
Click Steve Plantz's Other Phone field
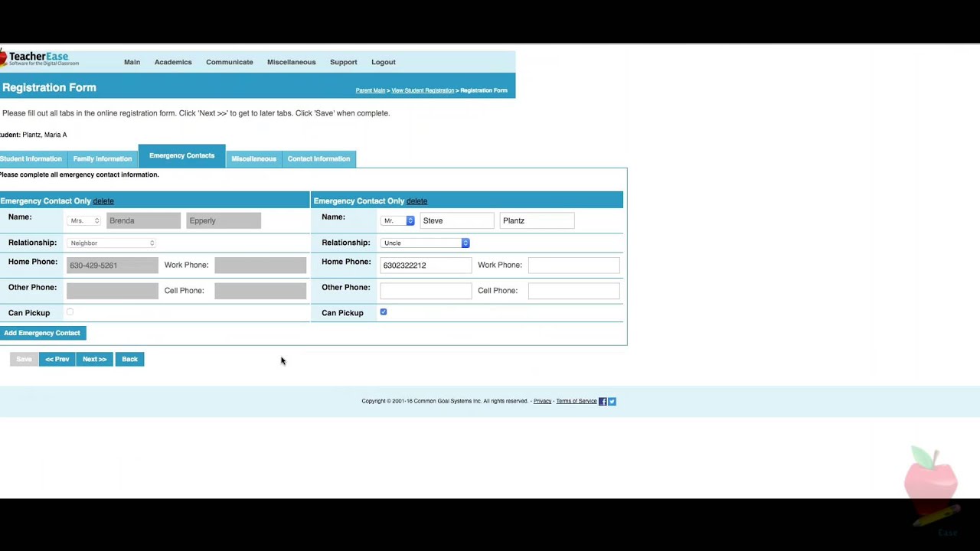(426, 291)
